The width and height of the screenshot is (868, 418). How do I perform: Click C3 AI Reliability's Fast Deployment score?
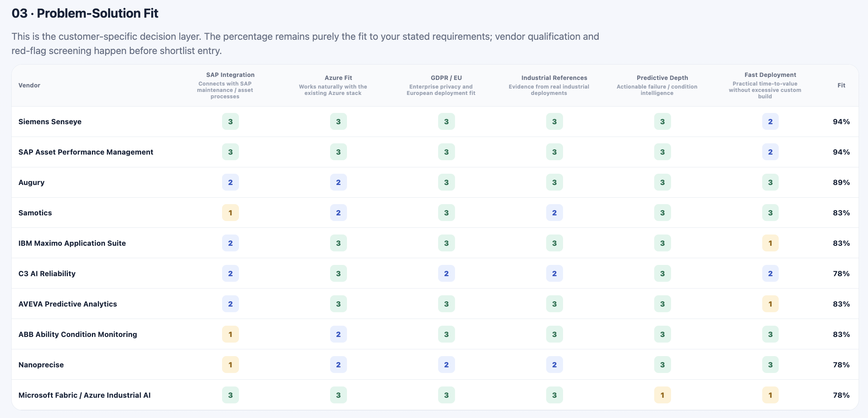[x=770, y=274]
